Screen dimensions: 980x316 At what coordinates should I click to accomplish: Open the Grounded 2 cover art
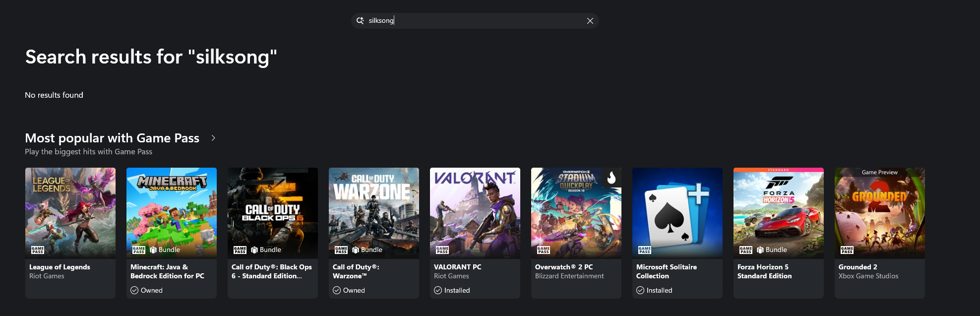click(x=880, y=213)
